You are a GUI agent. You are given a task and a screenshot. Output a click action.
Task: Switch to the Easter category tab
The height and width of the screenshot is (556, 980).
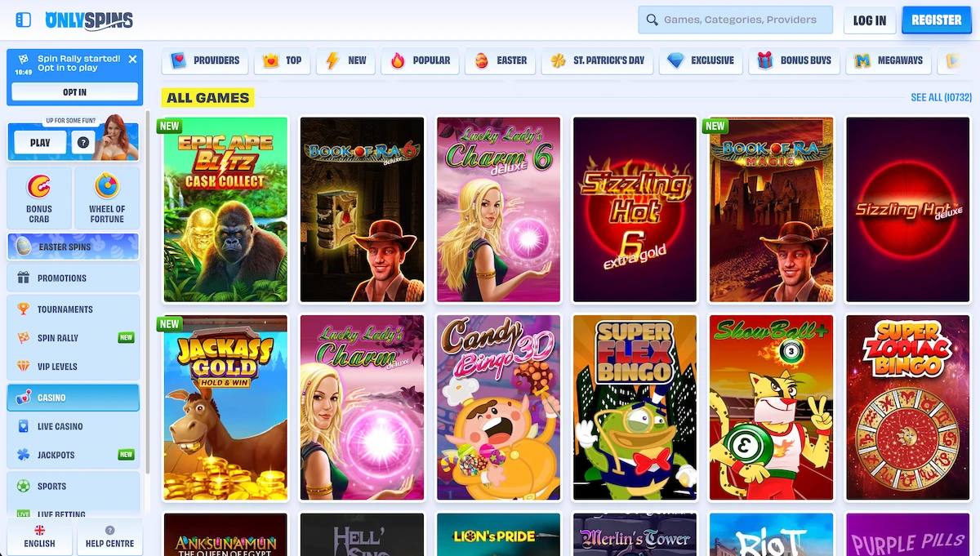[501, 60]
